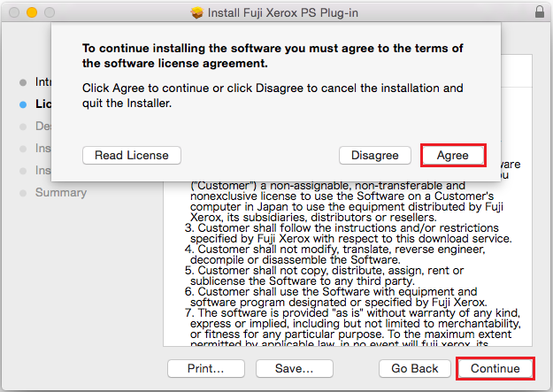Click the Disagree button
Viewport: 553px width, 392px height.
click(375, 155)
